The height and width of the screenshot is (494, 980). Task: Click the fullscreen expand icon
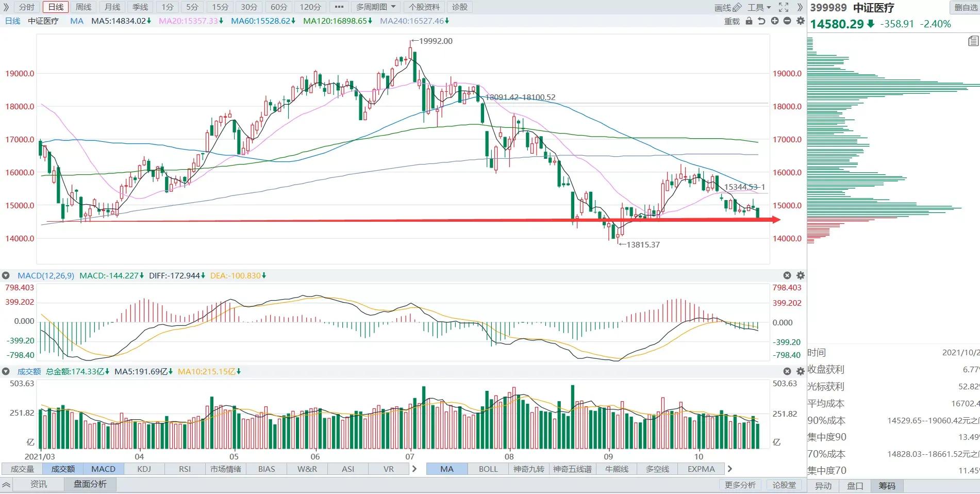[x=784, y=7]
